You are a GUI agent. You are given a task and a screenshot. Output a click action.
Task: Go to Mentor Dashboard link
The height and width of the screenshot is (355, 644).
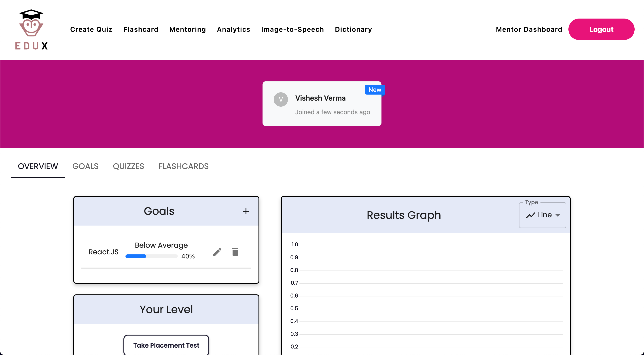[x=529, y=30]
